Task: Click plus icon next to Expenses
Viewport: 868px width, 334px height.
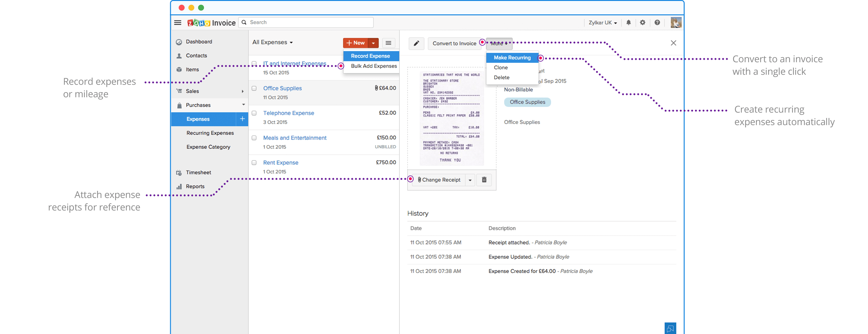Action: pos(242,119)
